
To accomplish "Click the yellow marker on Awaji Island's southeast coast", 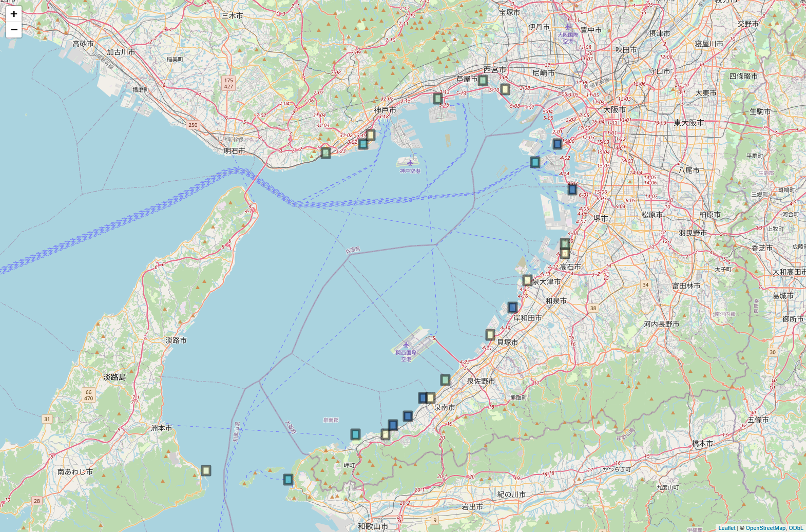I will tap(206, 470).
